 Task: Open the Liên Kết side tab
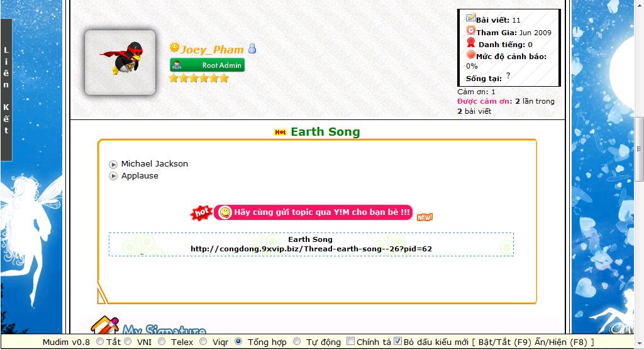point(6,90)
